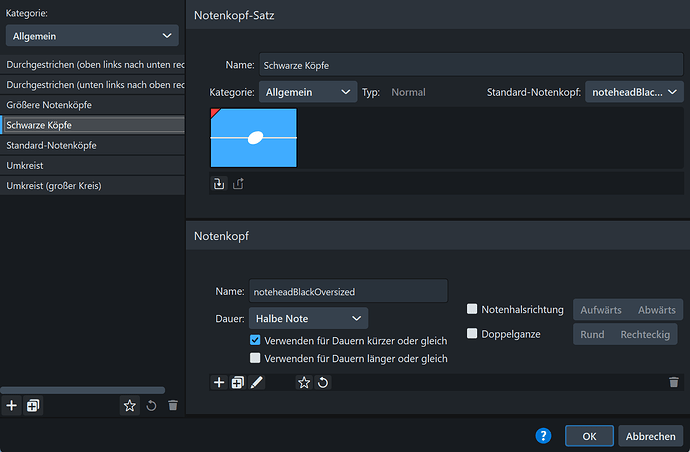
Task: Click the 'Normal' Typ value
Action: pos(408,92)
